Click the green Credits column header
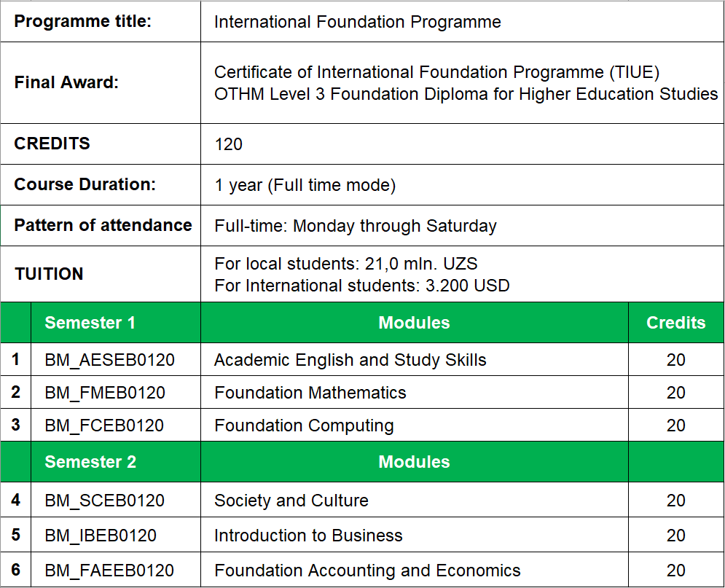 [675, 322]
